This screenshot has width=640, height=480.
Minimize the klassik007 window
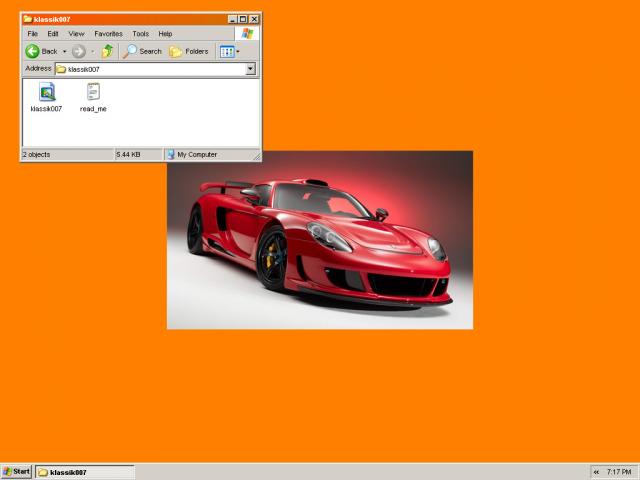232,19
